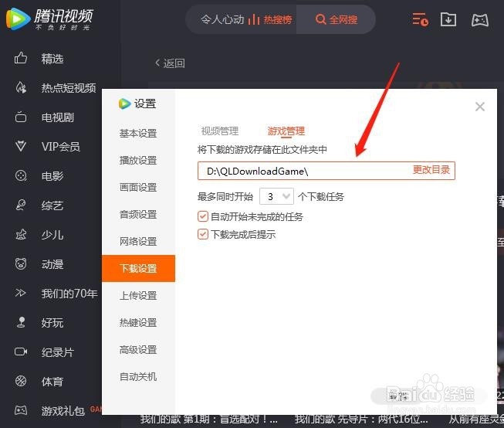
Task: Click 更改目录 to change folder
Action: point(431,170)
